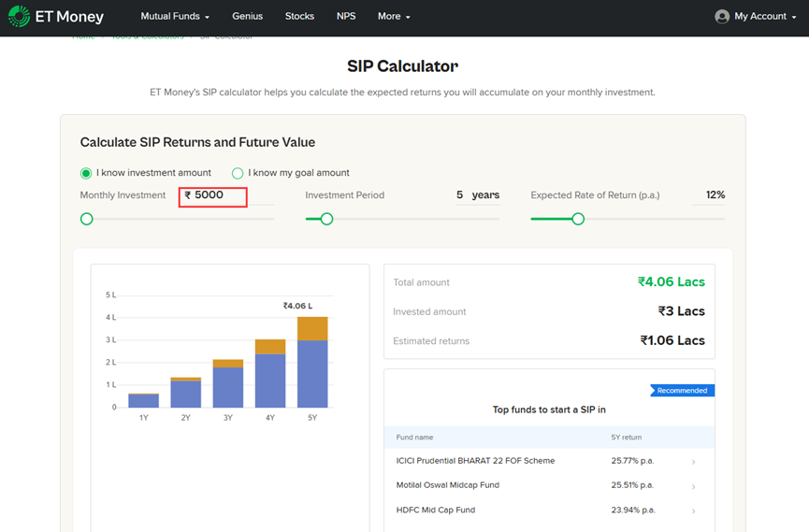Screen dimensions: 809x532
Task: Click chevron next to ICICI Prudential fund
Action: [x=693, y=462]
